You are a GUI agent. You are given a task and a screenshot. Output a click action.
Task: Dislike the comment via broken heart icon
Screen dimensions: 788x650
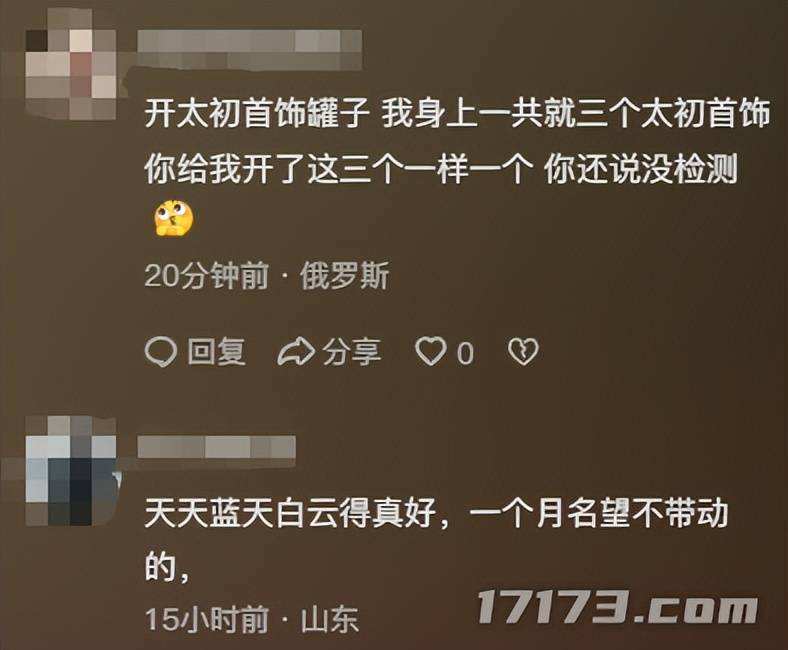523,351
